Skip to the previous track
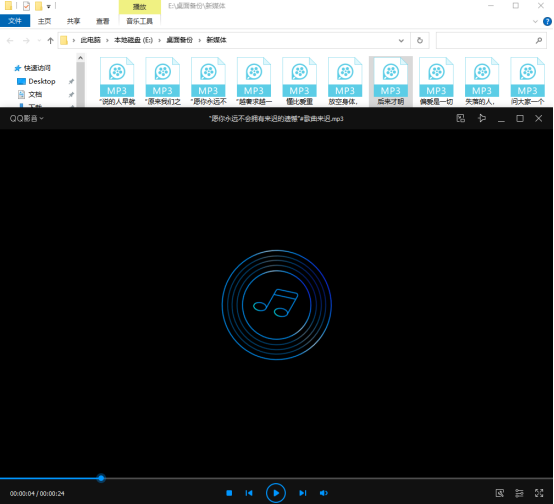 click(249, 493)
